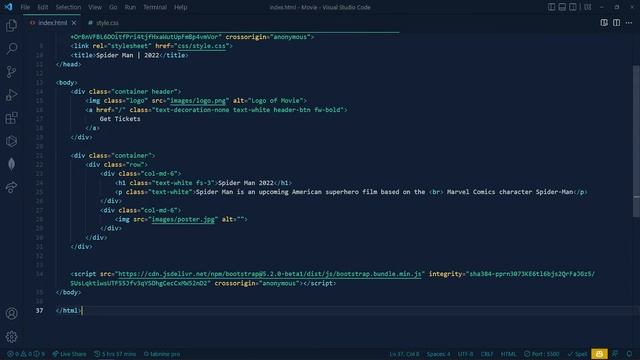This screenshot has width=640, height=360.
Task: Open the Go menu
Action: [x=113, y=7]
